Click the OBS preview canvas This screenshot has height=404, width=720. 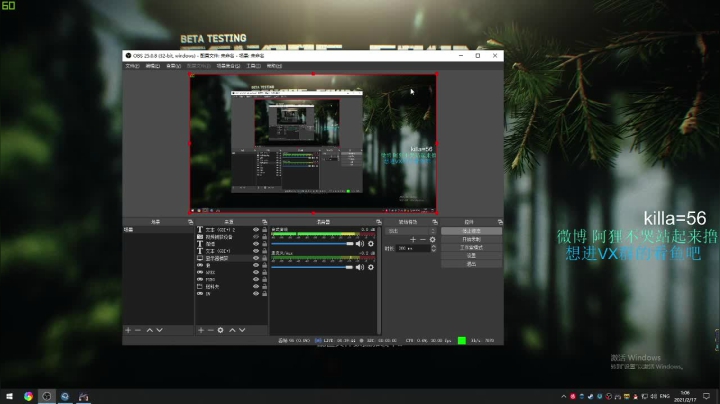[x=313, y=143]
